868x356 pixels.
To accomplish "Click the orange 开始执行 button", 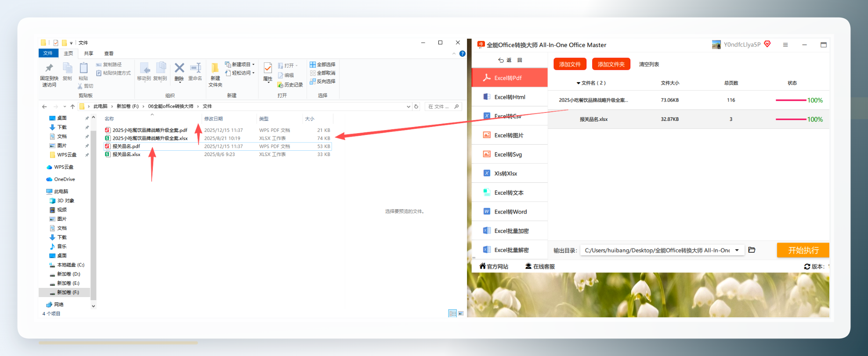I will 803,250.
